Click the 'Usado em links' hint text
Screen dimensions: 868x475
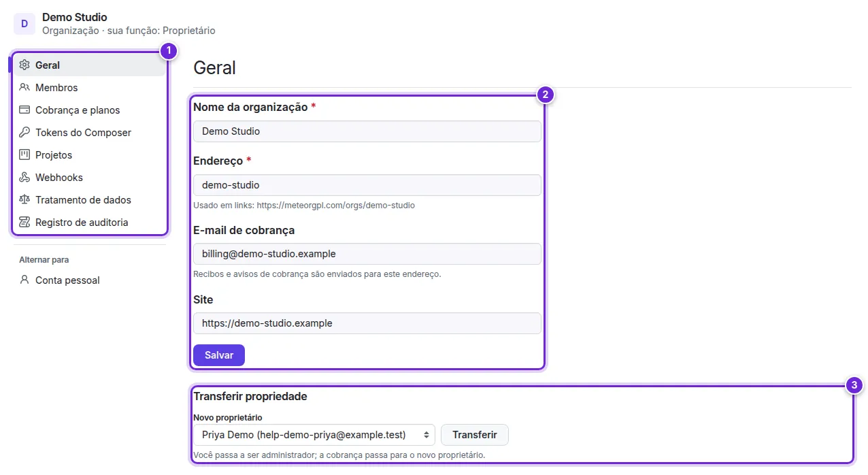click(x=304, y=205)
